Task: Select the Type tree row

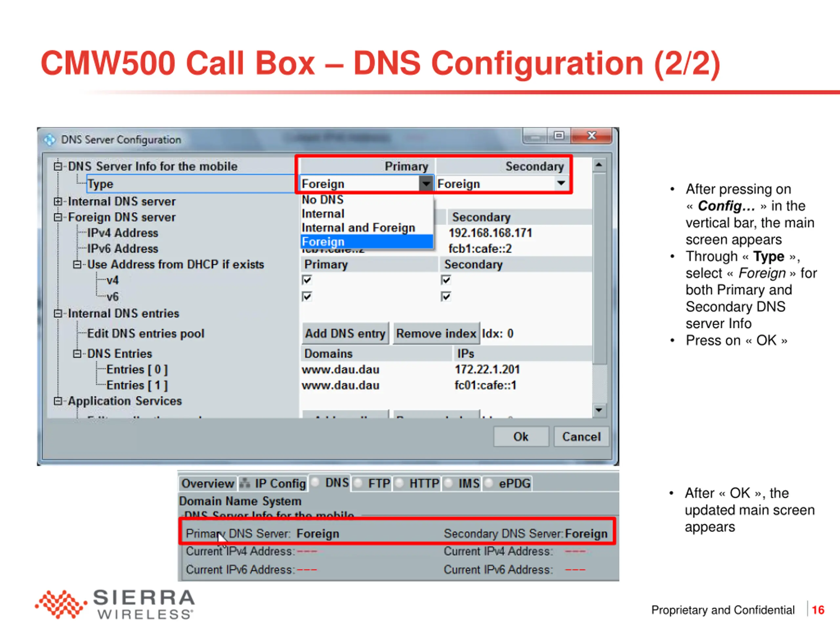Action: coord(191,184)
